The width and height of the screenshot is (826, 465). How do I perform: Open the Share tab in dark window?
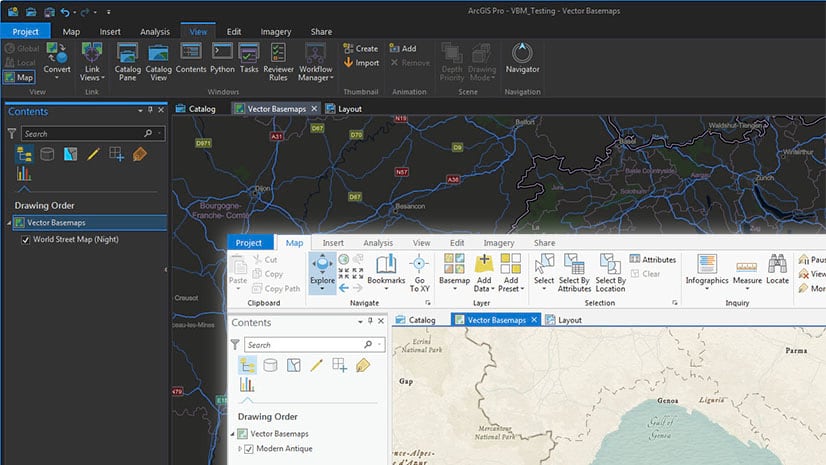pyautogui.click(x=321, y=32)
